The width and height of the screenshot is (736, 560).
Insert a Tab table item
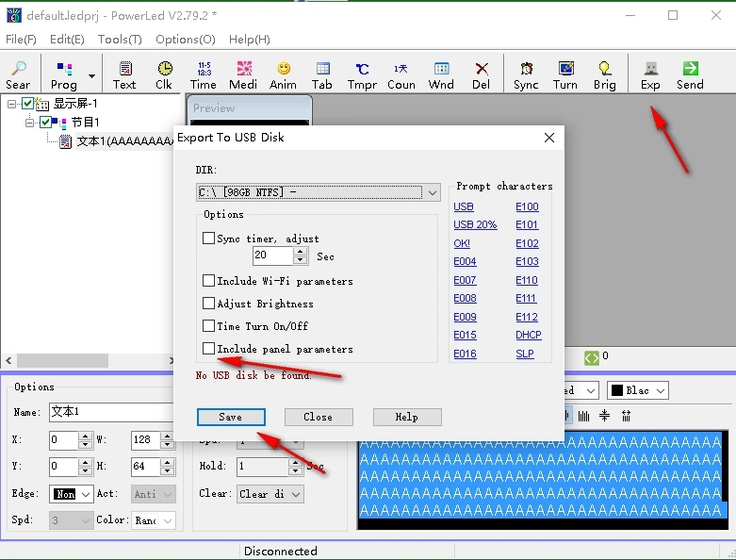point(322,75)
